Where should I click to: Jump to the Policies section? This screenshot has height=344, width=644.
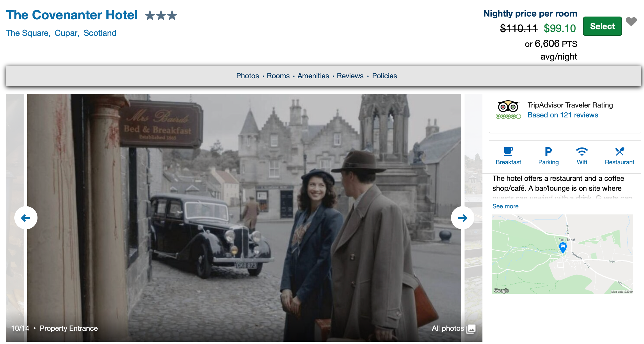[384, 76]
